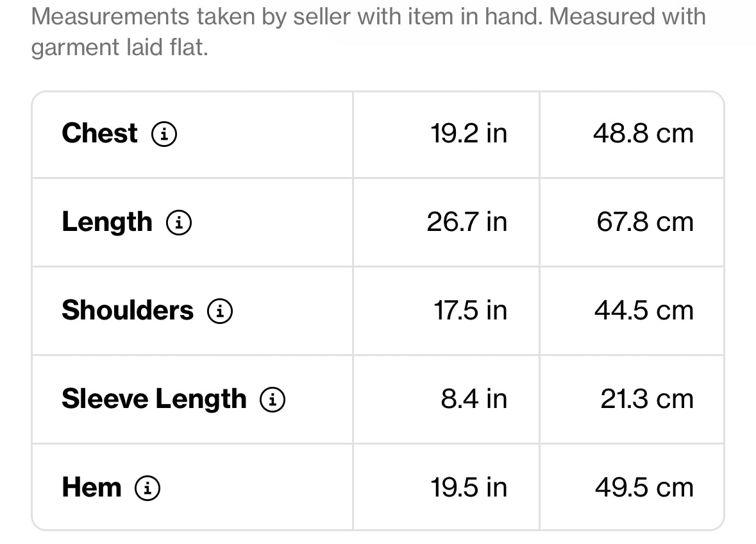Click the 67.8 cm length value
This screenshot has width=756, height=544.
click(645, 222)
